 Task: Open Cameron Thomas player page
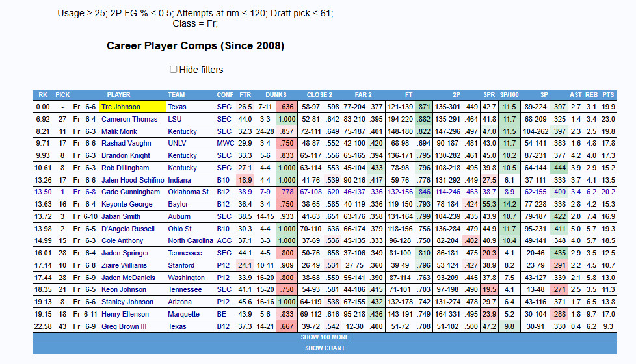(129, 119)
